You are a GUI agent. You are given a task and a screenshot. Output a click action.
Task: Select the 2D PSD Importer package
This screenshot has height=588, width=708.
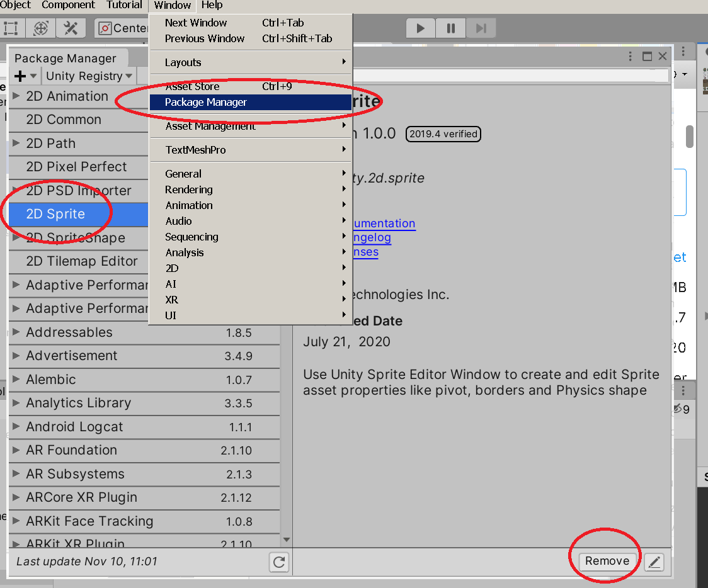(x=79, y=190)
